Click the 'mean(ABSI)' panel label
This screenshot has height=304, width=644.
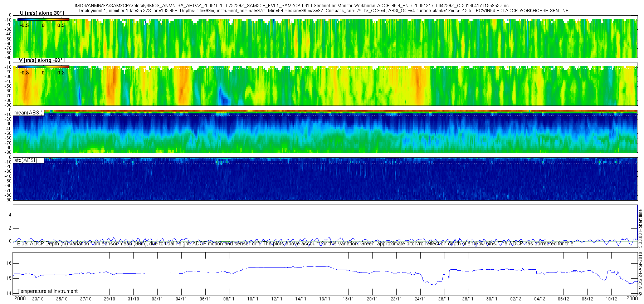tap(28, 113)
